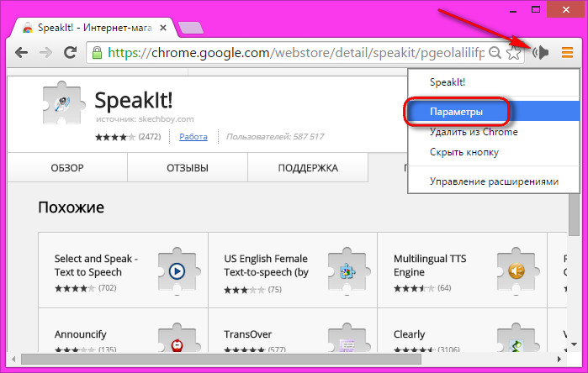Click the green padlock security icon

[97, 53]
